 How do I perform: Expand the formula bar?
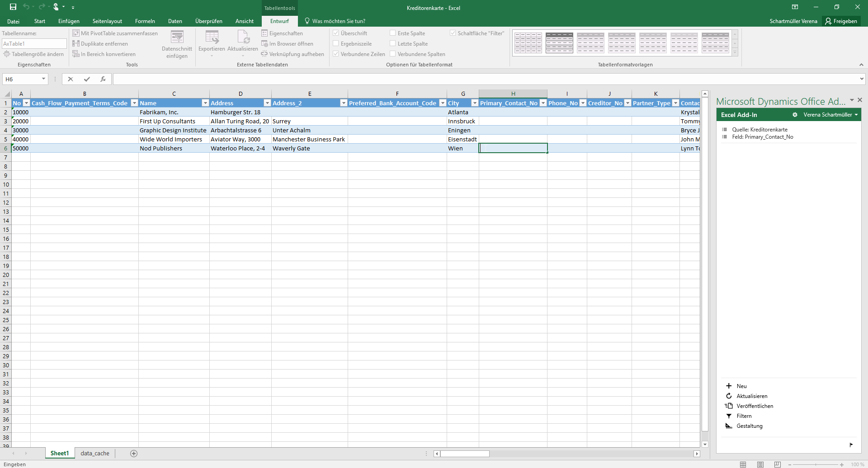(x=862, y=79)
